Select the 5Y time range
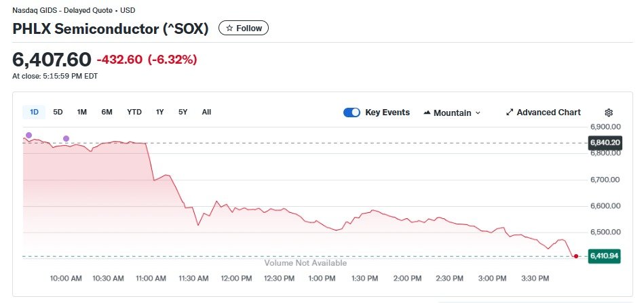This screenshot has height=303, width=644. click(183, 112)
